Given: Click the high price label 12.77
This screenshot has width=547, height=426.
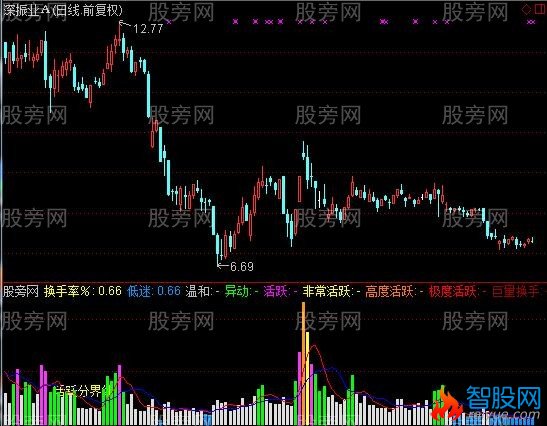Looking at the screenshot, I should [x=148, y=29].
